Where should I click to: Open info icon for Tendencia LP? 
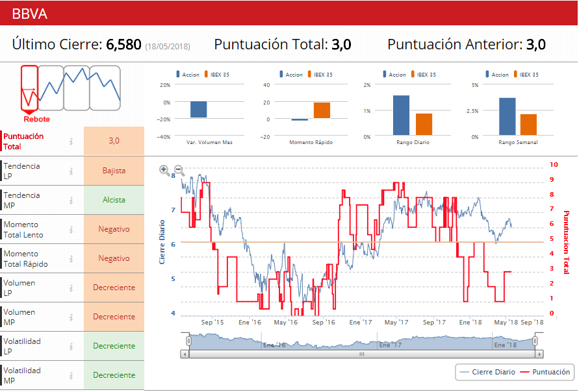71,171
